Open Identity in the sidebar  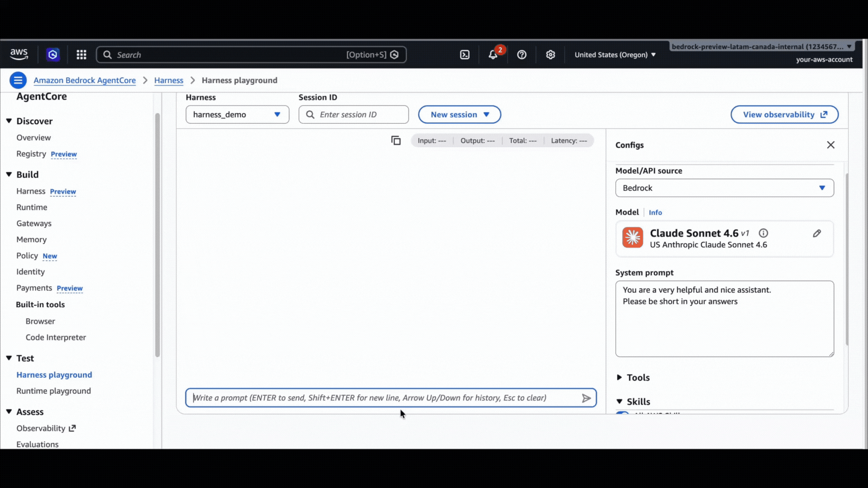pos(30,272)
